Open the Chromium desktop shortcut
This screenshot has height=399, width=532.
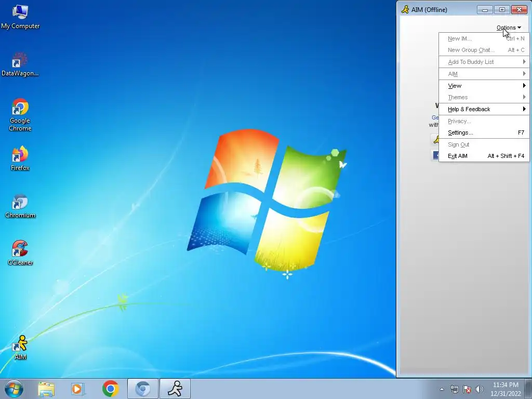tap(20, 206)
